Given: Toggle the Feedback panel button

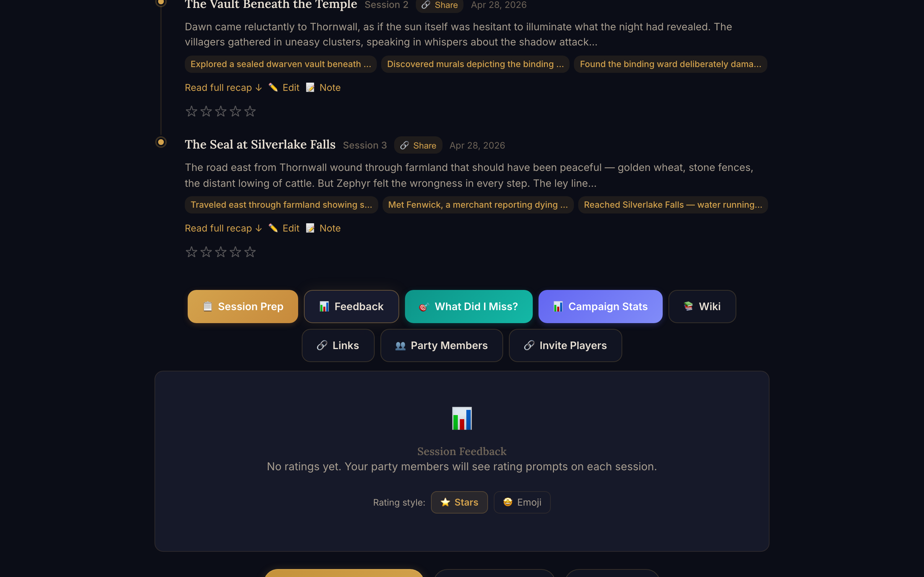Looking at the screenshot, I should pos(351,307).
